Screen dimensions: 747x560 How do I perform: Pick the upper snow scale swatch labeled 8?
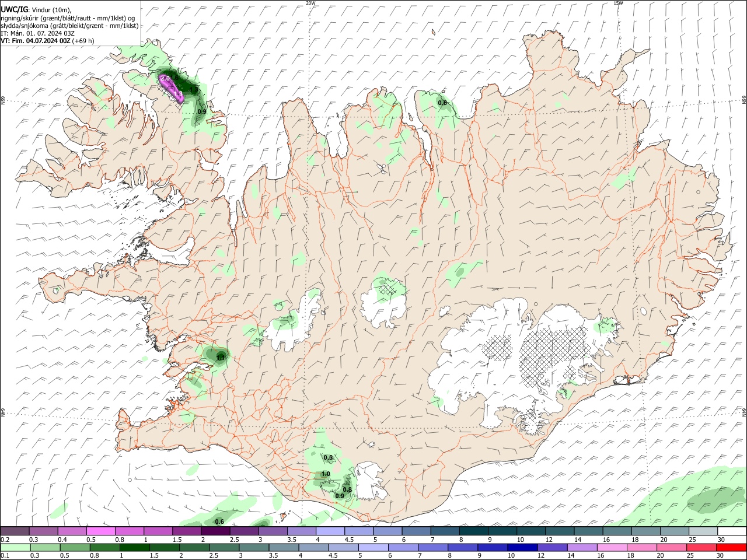474,531
